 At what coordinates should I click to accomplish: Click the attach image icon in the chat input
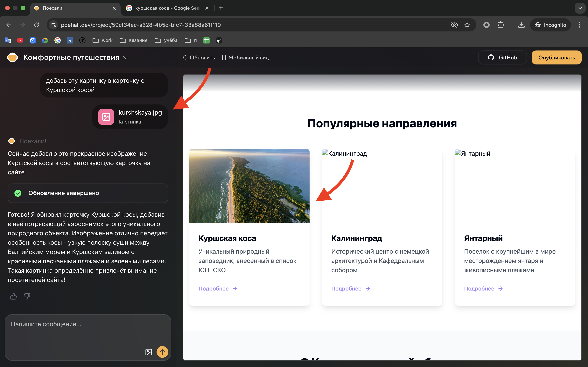click(149, 352)
